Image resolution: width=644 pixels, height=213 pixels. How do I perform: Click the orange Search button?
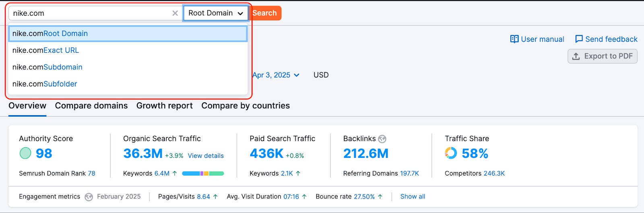pos(265,13)
